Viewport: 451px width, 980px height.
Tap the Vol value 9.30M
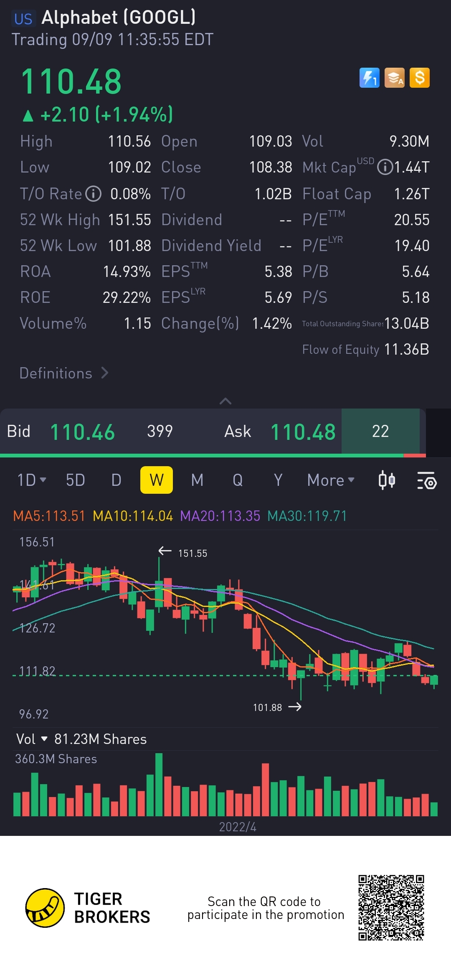pos(409,141)
